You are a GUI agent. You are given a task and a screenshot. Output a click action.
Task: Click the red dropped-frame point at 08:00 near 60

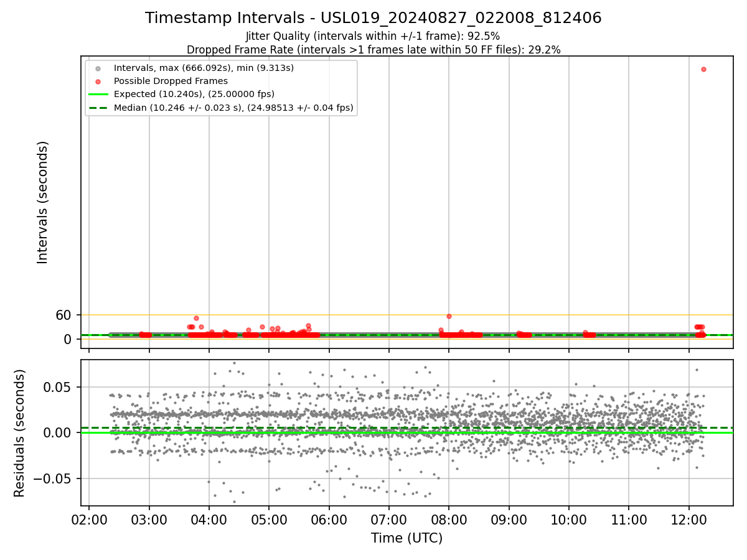[449, 316]
